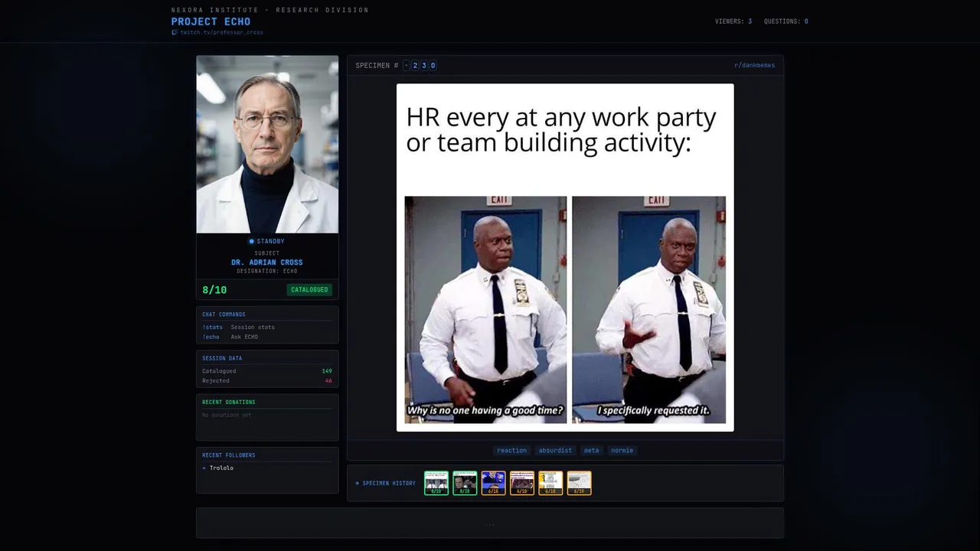Click the RECENT DONATIONS panel header
Image resolution: width=980 pixels, height=551 pixels.
(x=229, y=402)
